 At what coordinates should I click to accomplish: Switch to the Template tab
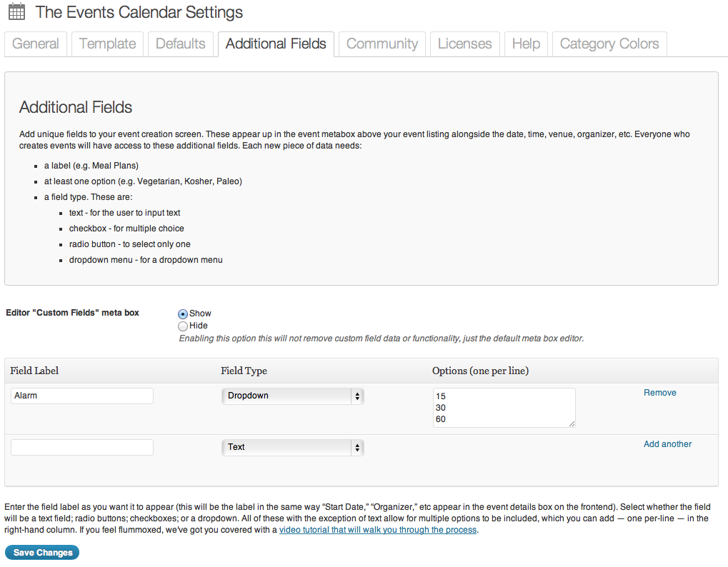pos(107,44)
